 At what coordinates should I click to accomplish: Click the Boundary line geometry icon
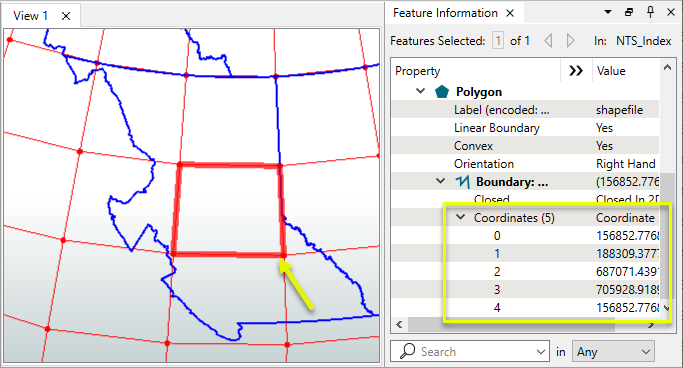click(462, 182)
